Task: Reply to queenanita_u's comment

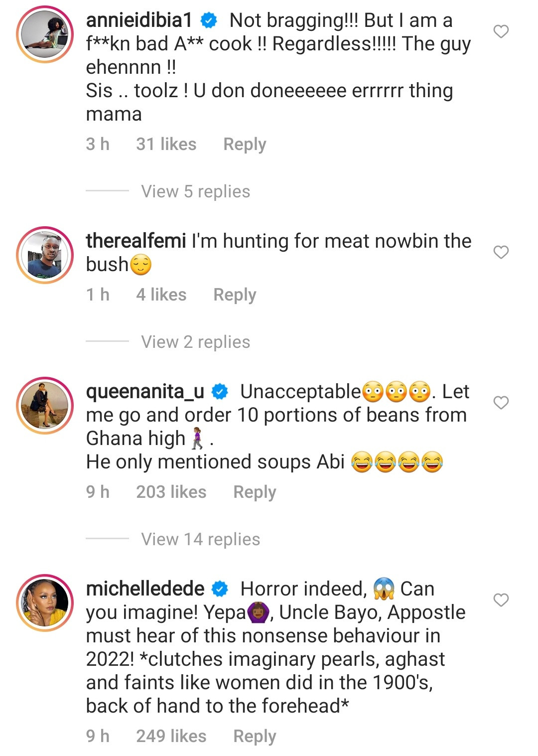Action: pos(255,492)
